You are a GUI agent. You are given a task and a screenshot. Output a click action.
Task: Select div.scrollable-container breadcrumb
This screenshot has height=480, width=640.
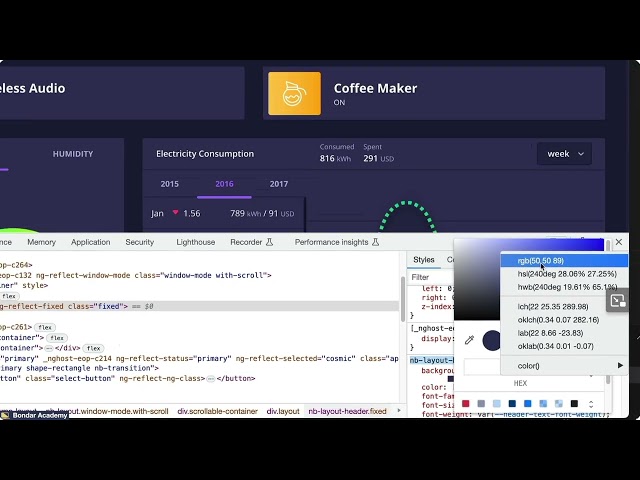218,411
